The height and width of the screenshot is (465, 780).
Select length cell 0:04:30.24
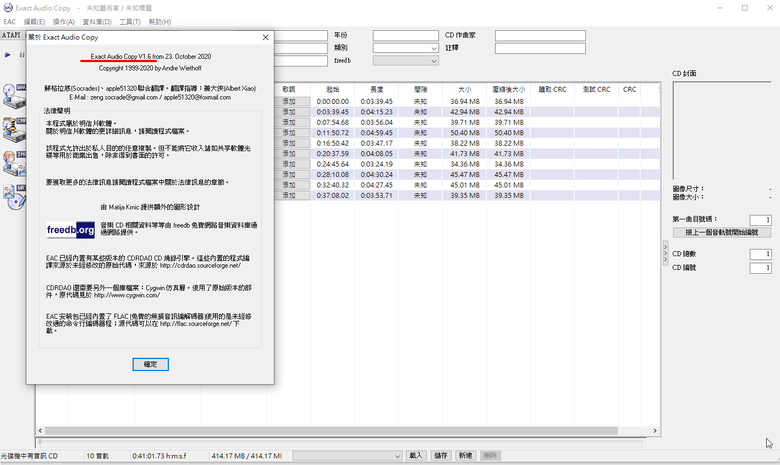tap(377, 175)
